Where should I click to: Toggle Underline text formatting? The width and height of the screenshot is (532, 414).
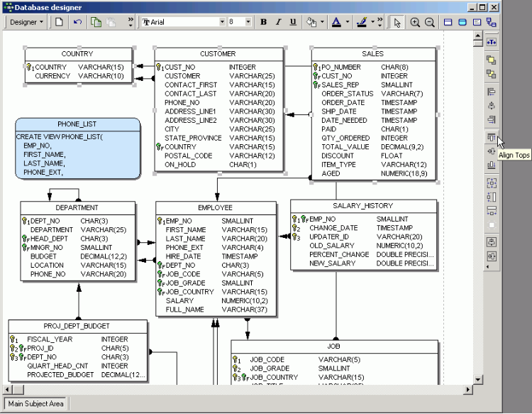point(293,22)
